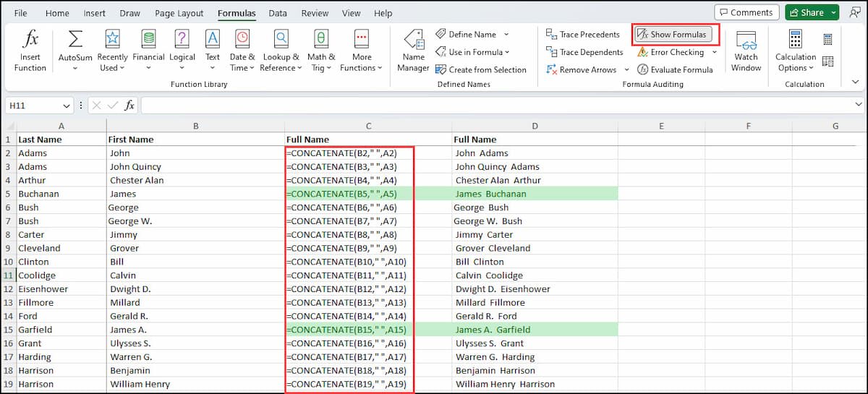The image size is (868, 394).
Task: Switch to the View tab
Action: point(351,13)
